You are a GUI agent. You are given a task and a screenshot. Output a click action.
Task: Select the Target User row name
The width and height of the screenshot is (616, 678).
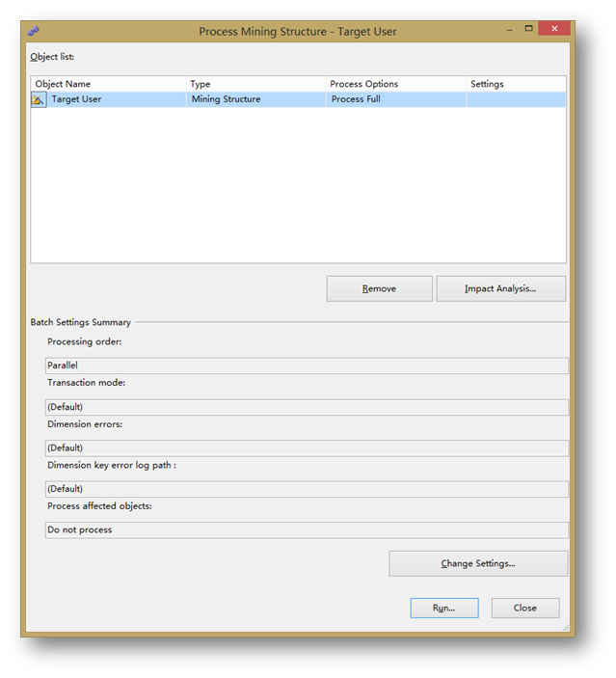pos(76,99)
